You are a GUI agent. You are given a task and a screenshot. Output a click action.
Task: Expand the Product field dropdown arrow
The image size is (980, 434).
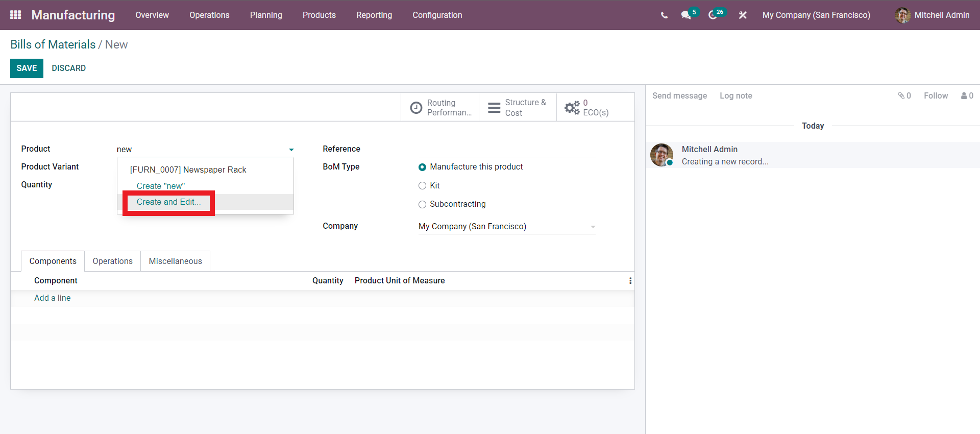coord(291,150)
